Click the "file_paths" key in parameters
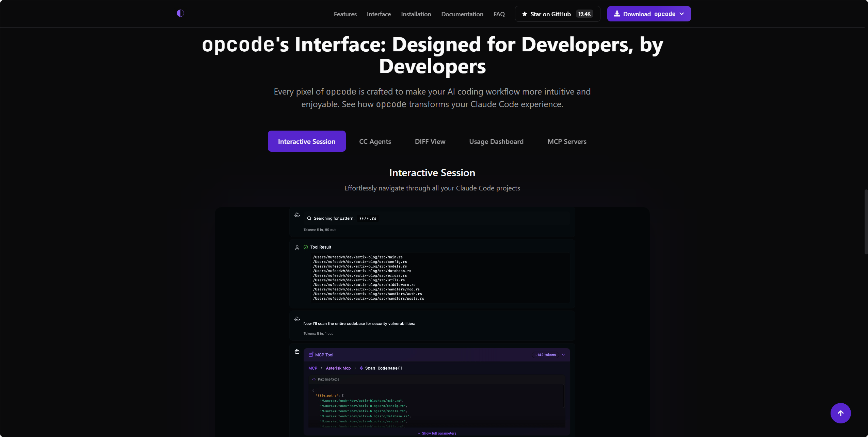868x437 pixels. coord(327,396)
